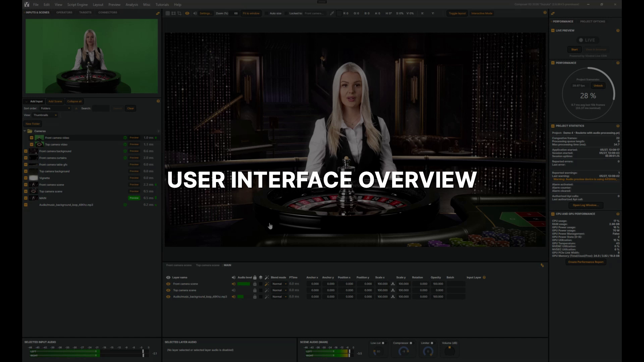Click the Collapse all button
Screen dimensions: 644x362
click(74, 101)
